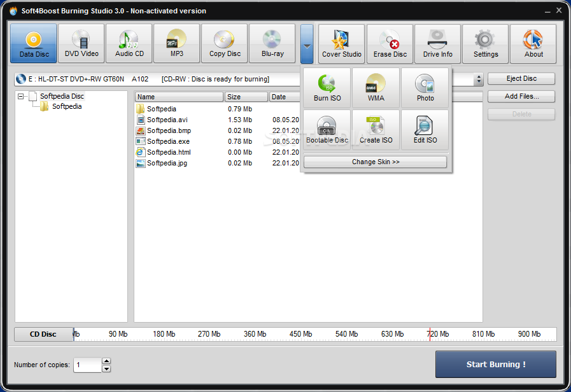Select the WMA disc option
The image size is (571, 392).
pyautogui.click(x=376, y=88)
